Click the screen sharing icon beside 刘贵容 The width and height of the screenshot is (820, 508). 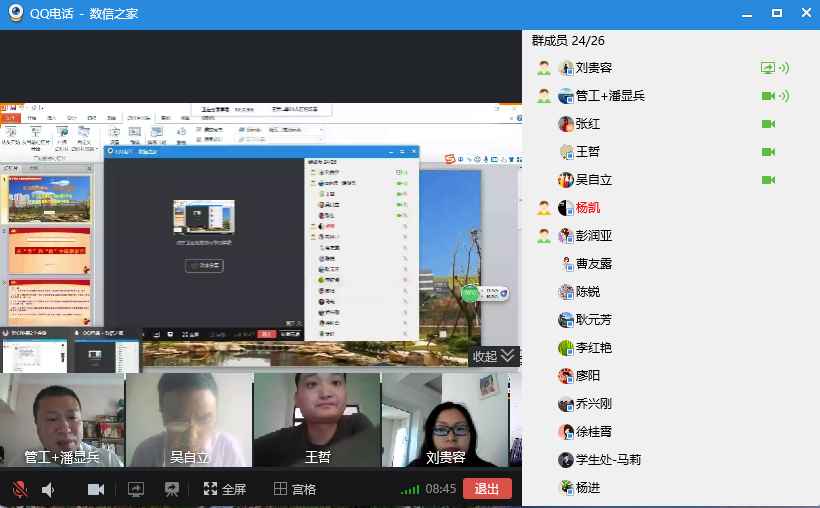(x=768, y=68)
